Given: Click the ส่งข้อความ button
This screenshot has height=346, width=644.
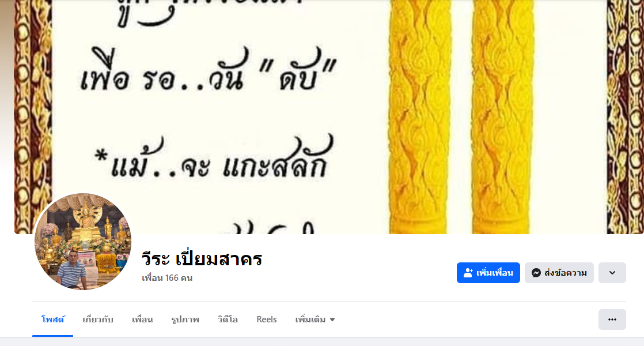Looking at the screenshot, I should click(559, 273).
